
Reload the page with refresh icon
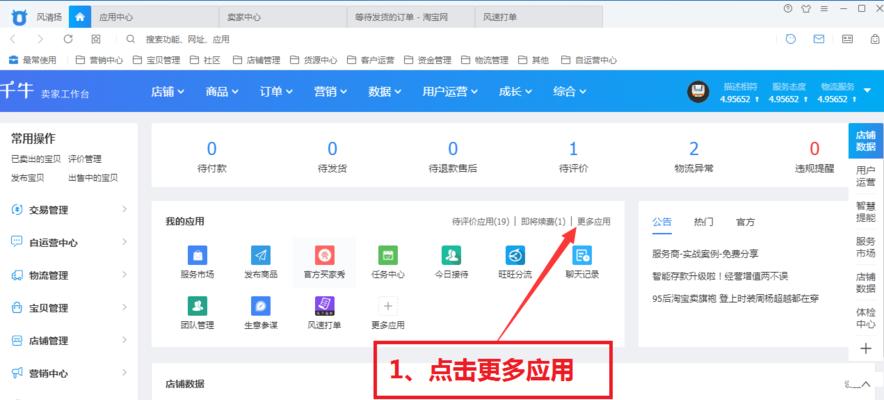click(x=68, y=39)
